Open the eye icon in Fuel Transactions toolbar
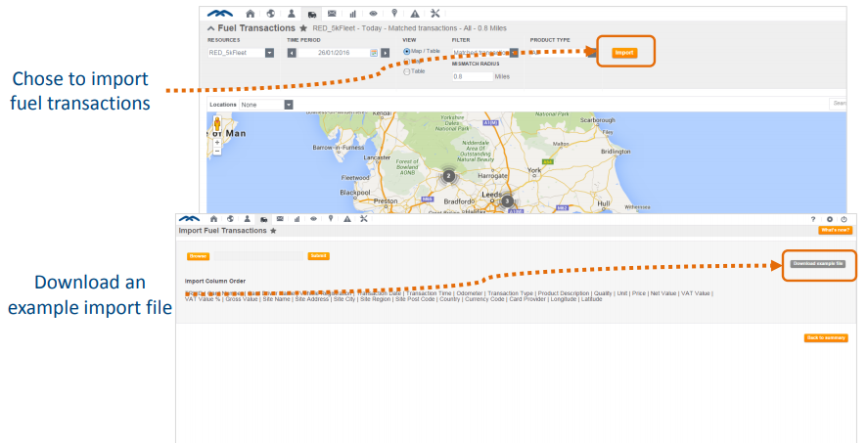The image size is (868, 443). point(373,14)
